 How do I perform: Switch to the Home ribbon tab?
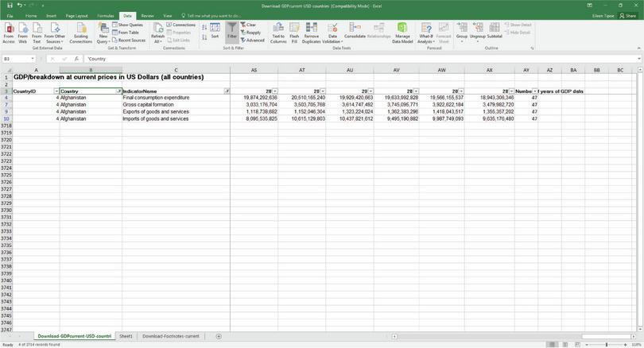(x=31, y=16)
